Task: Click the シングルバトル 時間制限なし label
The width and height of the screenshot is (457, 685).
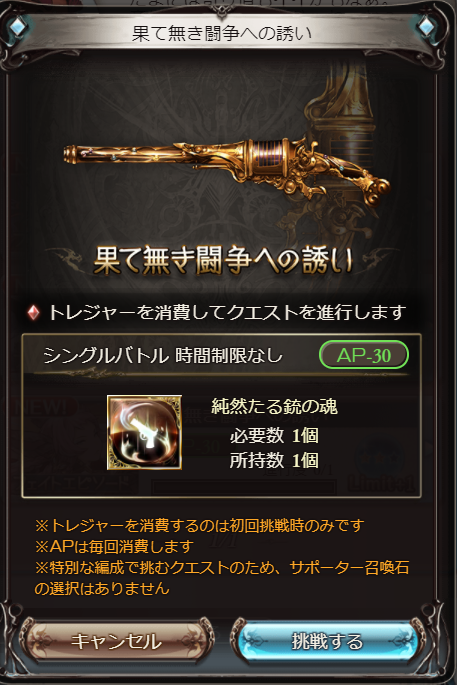Action: [163, 356]
